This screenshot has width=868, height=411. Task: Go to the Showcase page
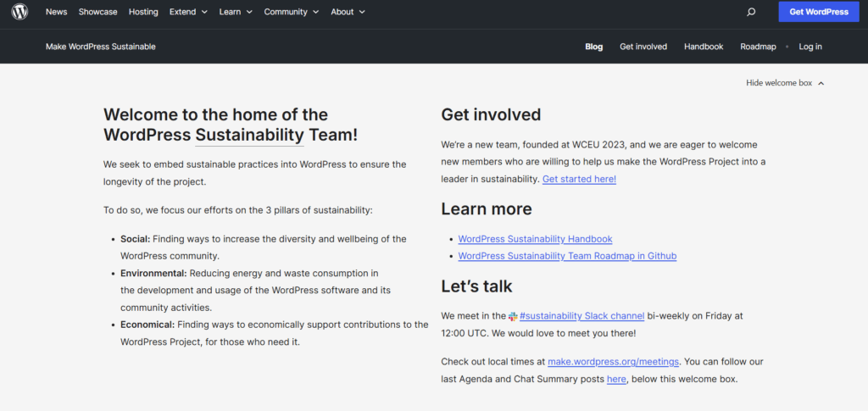(98, 12)
